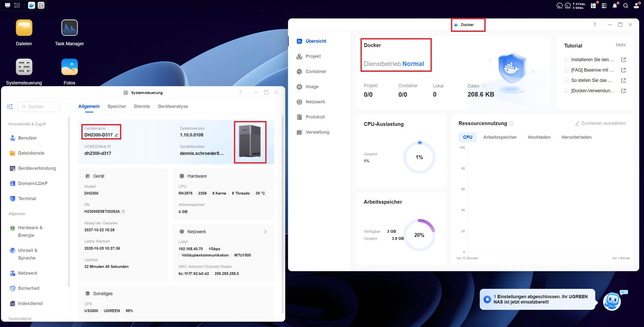Open the Dateien desktop icon
The width and height of the screenshot is (644, 327).
tap(24, 28)
